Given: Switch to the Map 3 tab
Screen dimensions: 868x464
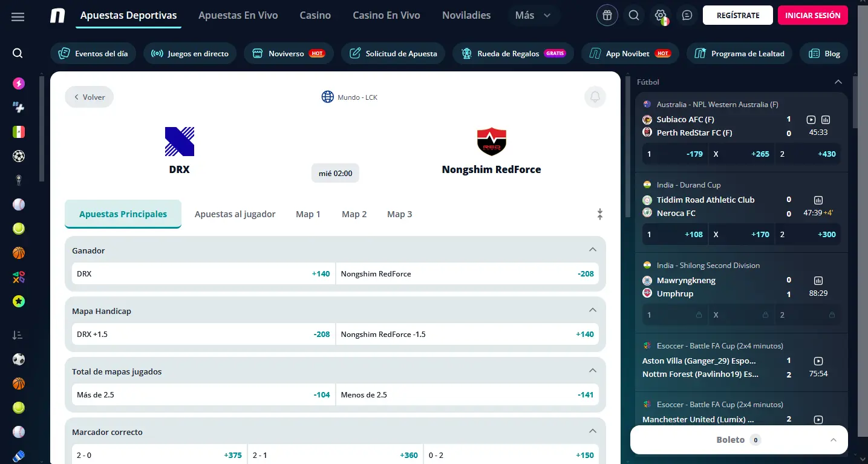Looking at the screenshot, I should click(x=400, y=214).
